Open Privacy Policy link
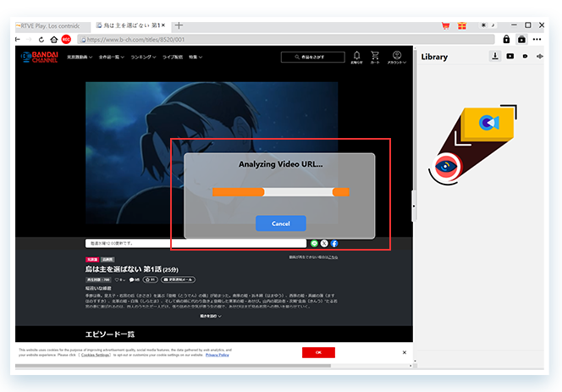562x392 pixels. pyautogui.click(x=218, y=355)
